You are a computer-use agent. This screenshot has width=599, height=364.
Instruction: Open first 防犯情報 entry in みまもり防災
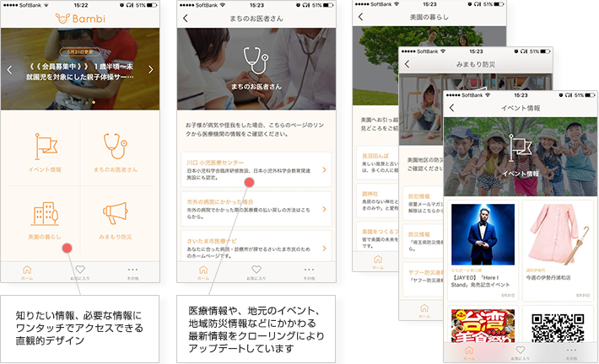click(424, 203)
